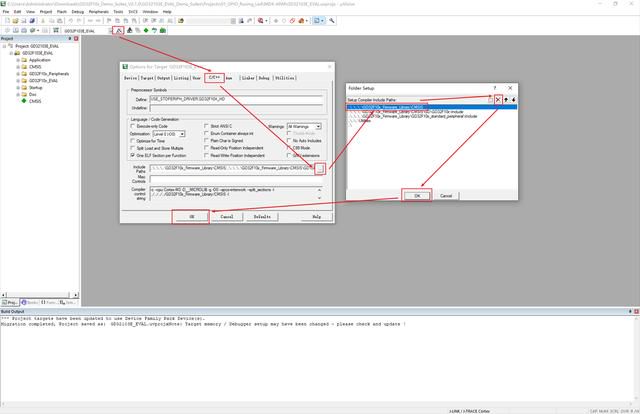This screenshot has height=414, width=640.
Task: Switch to the Utilities tab
Action: coord(284,78)
